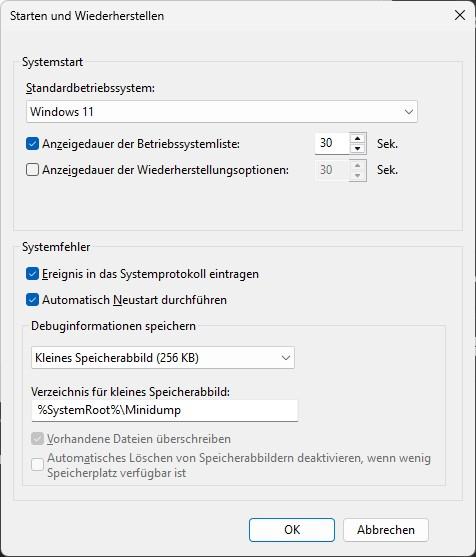This screenshot has width=476, height=557.
Task: Disable Automatisch Neustart durchführen checkbox
Action: click(32, 300)
